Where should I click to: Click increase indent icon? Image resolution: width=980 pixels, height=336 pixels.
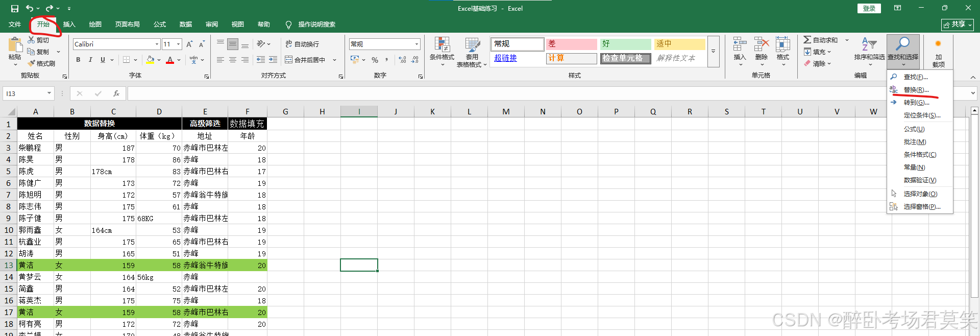[273, 60]
